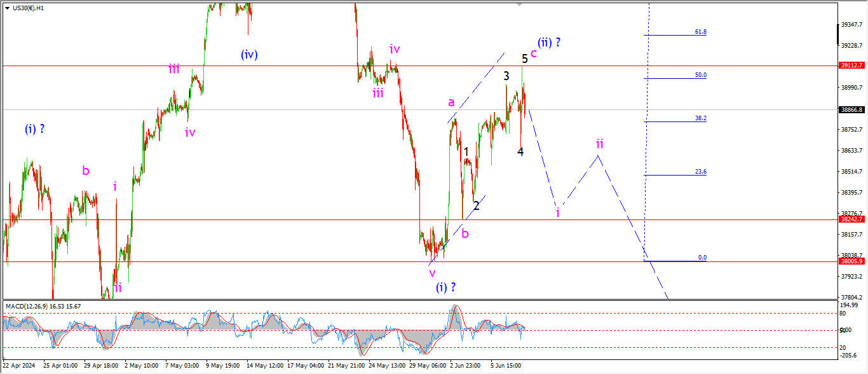Click the US30(€),H1 chart title
The image size is (868, 374).
pos(29,8)
